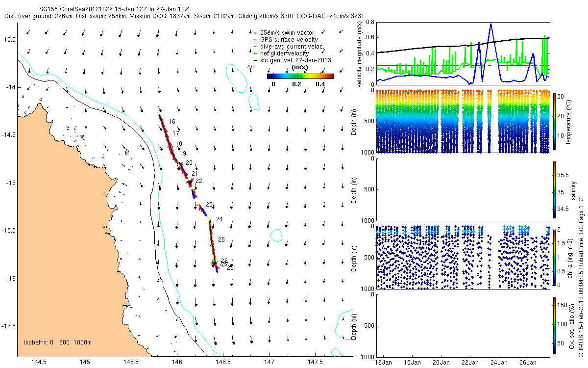Click day label 23 on glider track
Image resolution: width=588 pixels, height=368 pixels.
point(209,205)
